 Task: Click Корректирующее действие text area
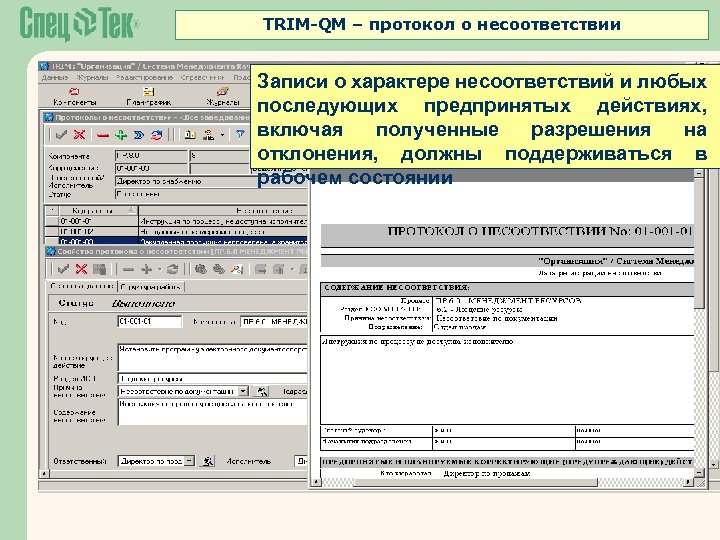pyautogui.click(x=213, y=357)
